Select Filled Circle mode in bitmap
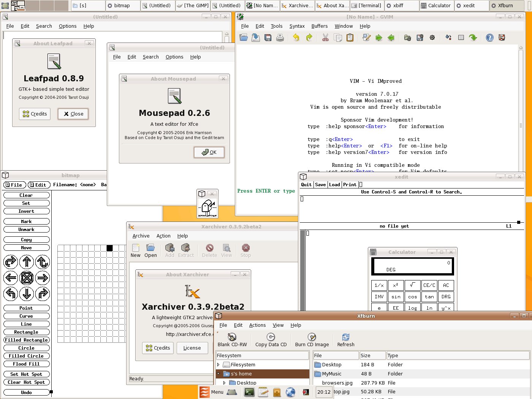The image size is (532, 399). 27,356
